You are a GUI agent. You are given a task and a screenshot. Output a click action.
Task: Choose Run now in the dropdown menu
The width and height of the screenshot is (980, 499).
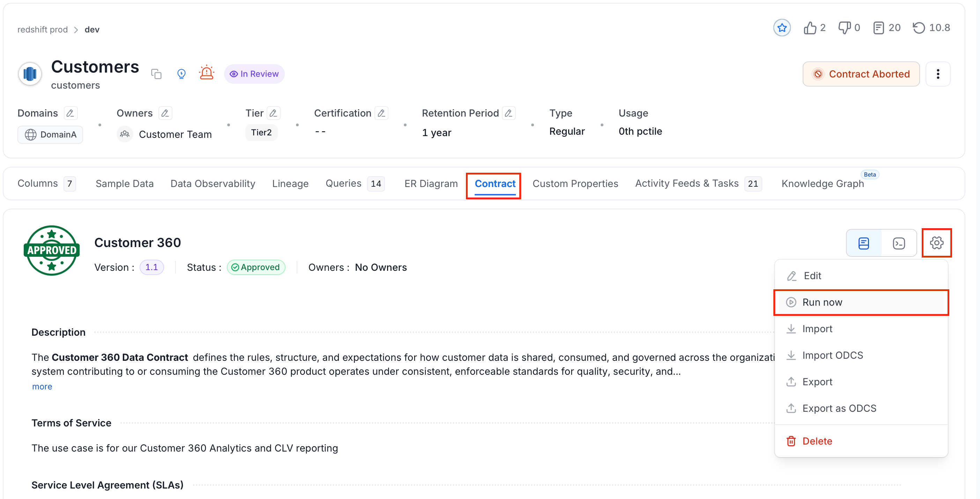861,303
